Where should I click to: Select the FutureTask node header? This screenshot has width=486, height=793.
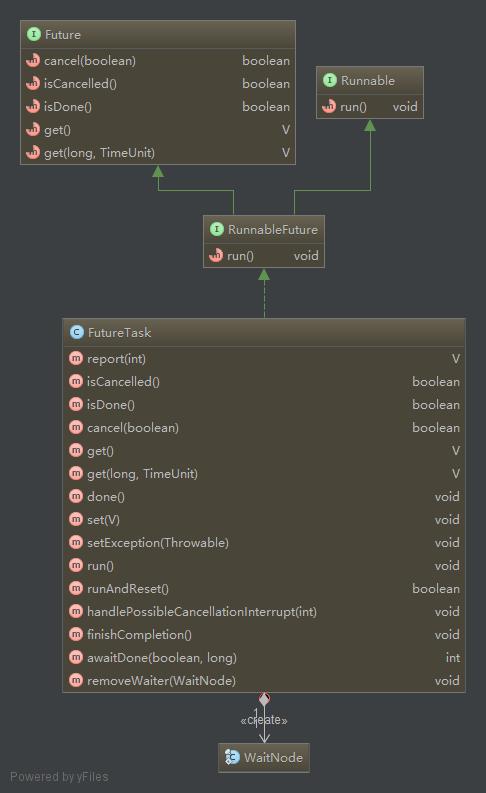[264, 332]
